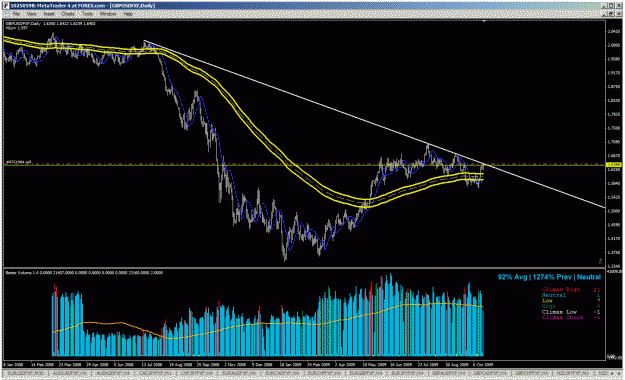Click the '92% Avg | 1274% Prev | Neutral' label
The image size is (625, 380).
pyautogui.click(x=549, y=277)
